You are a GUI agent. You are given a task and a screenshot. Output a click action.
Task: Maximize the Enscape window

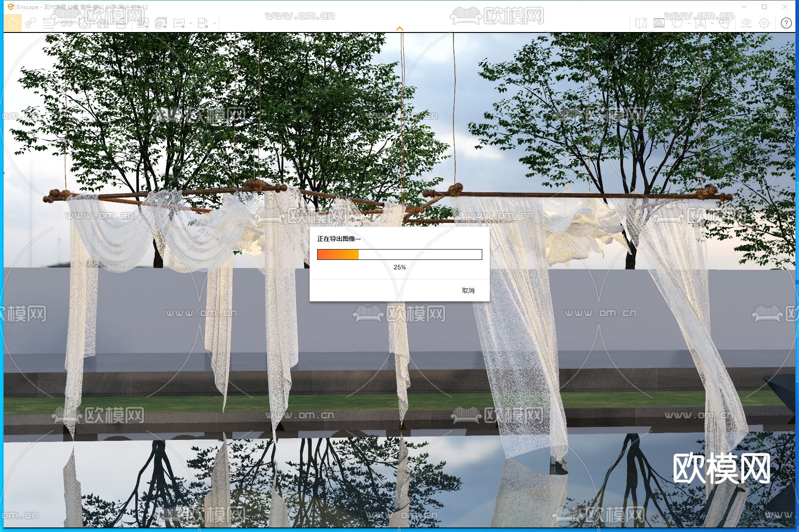(x=764, y=7)
